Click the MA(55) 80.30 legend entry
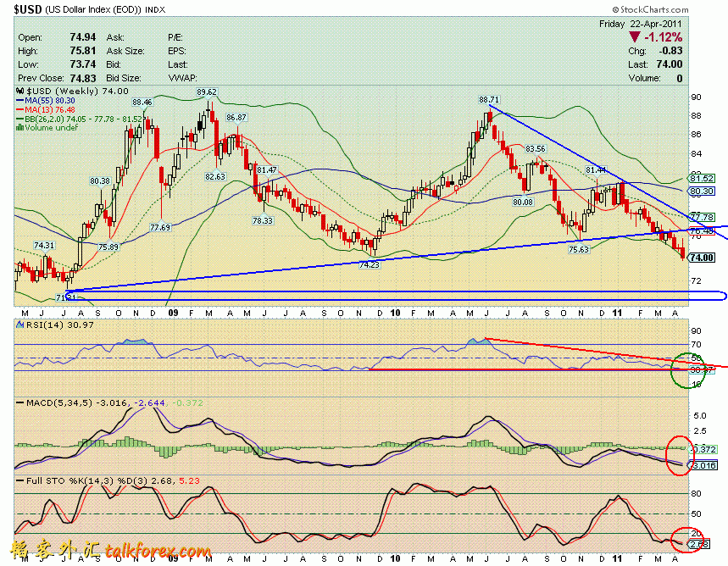This screenshot has height=566, width=728. (46, 100)
